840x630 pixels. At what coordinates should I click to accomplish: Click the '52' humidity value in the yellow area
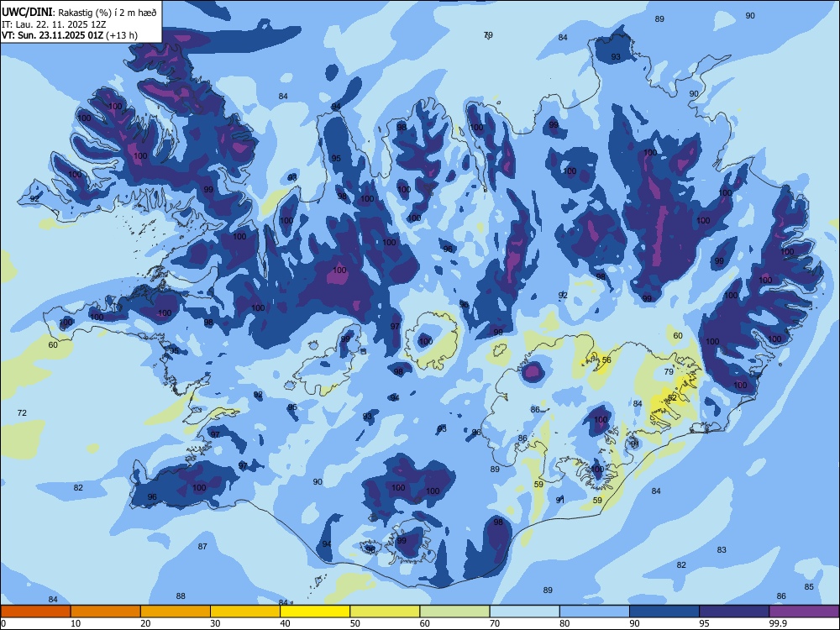click(672, 398)
